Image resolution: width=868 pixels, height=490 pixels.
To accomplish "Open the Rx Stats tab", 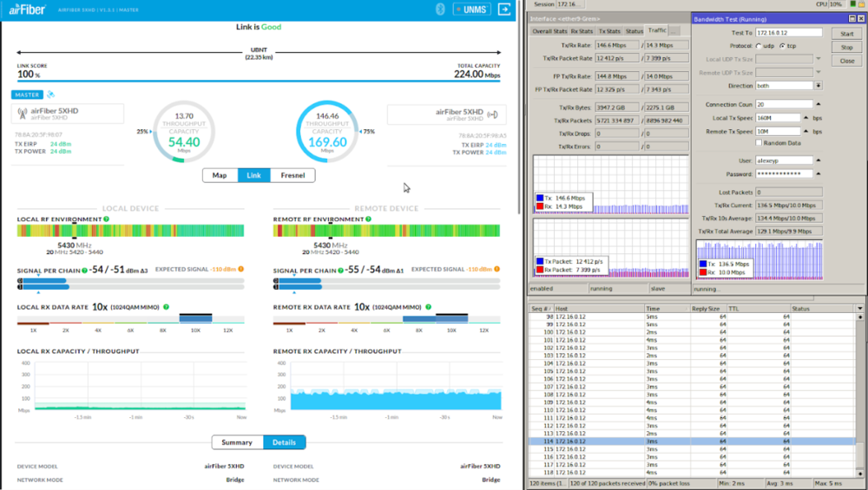I will tap(582, 31).
